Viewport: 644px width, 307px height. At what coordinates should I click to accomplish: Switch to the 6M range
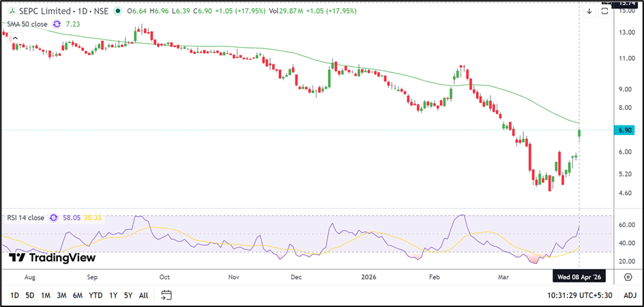pyautogui.click(x=78, y=295)
